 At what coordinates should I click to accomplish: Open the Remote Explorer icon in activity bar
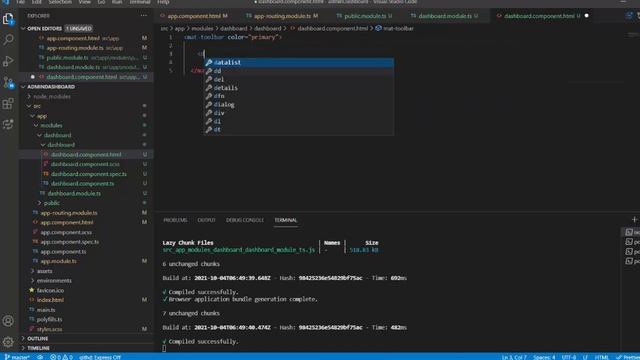8,124
